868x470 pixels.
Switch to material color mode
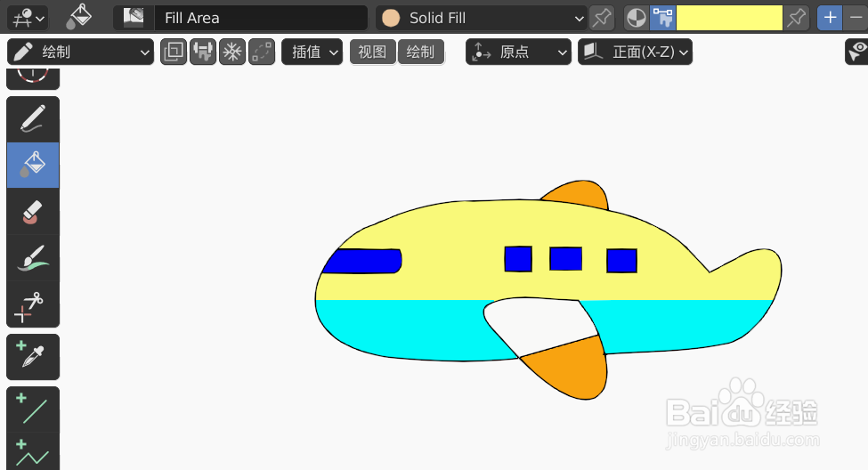coord(636,18)
